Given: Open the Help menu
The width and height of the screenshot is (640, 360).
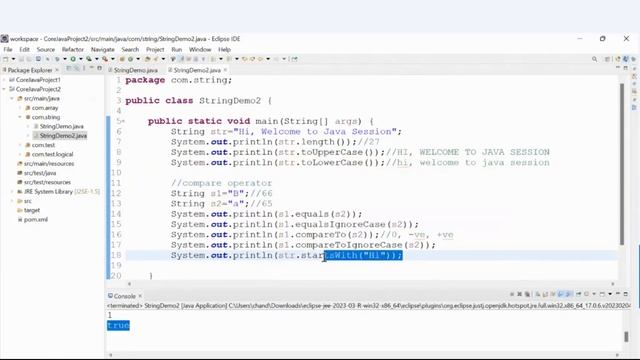Looking at the screenshot, I should point(224,49).
